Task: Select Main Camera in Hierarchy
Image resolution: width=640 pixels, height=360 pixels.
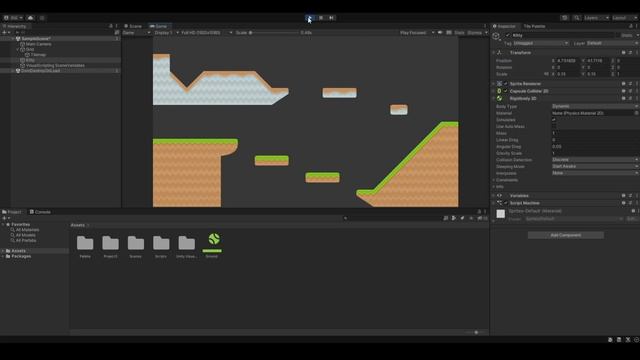Action: [38, 44]
